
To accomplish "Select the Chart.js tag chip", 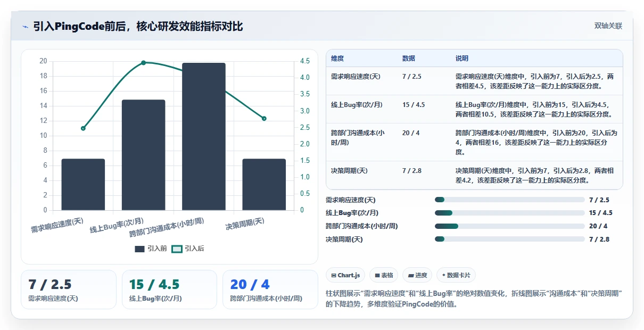I will (345, 275).
